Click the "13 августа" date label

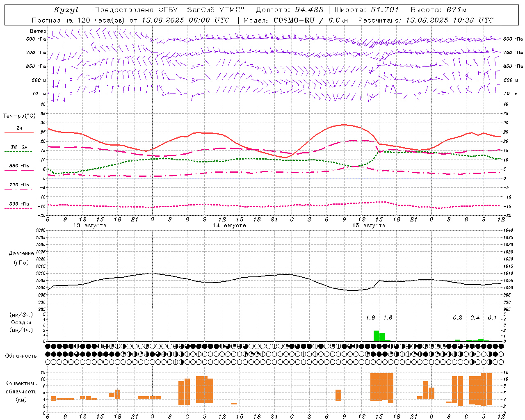click(90, 226)
